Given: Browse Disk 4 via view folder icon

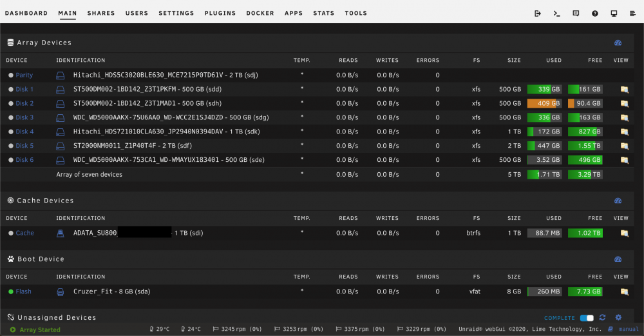Looking at the screenshot, I should pos(624,132).
